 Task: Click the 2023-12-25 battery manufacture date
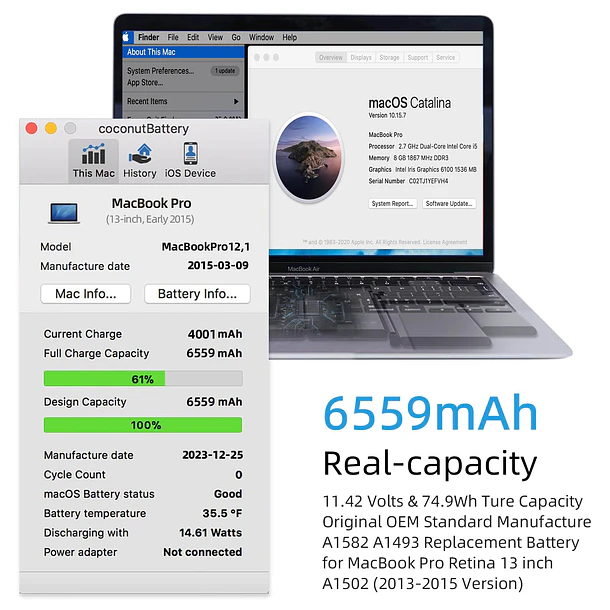[213, 455]
